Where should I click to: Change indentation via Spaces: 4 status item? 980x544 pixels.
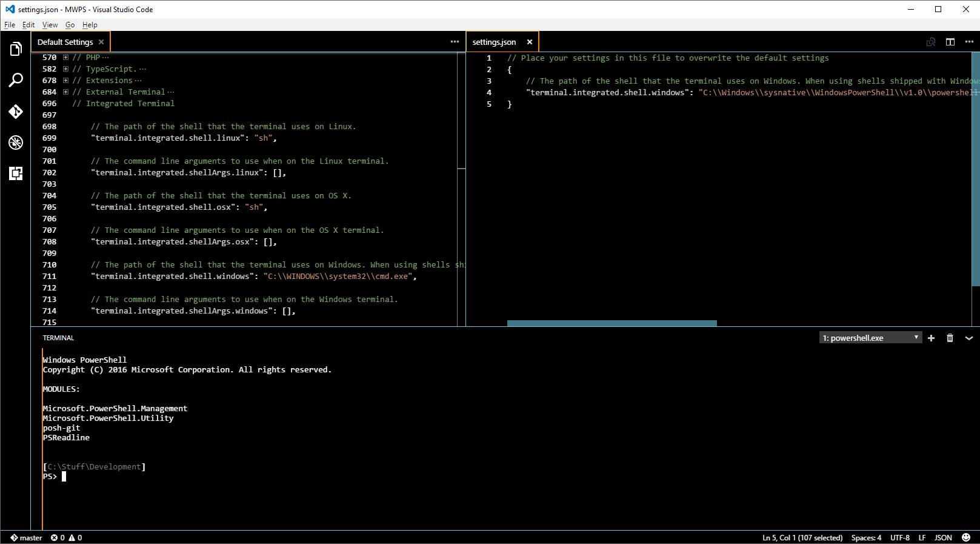pyautogui.click(x=866, y=537)
